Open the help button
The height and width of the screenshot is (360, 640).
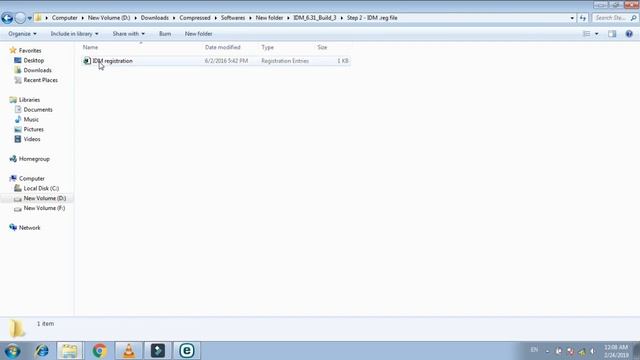point(629,34)
